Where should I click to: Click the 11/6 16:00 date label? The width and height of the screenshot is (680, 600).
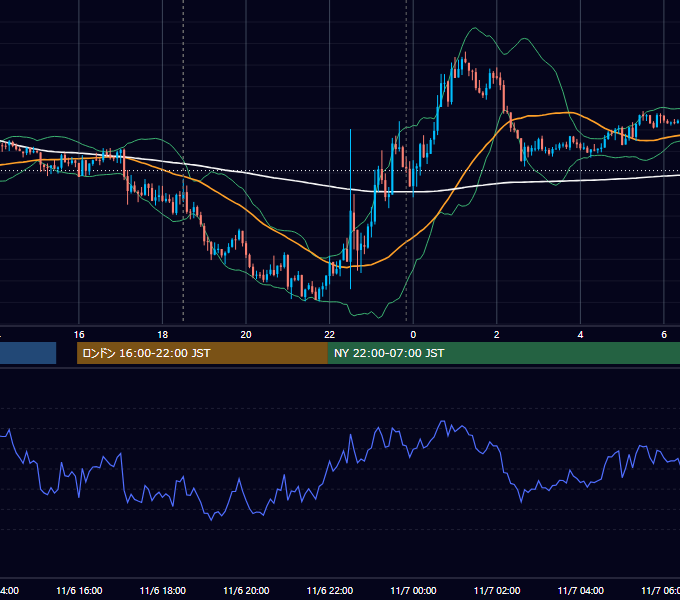pyautogui.click(x=79, y=590)
